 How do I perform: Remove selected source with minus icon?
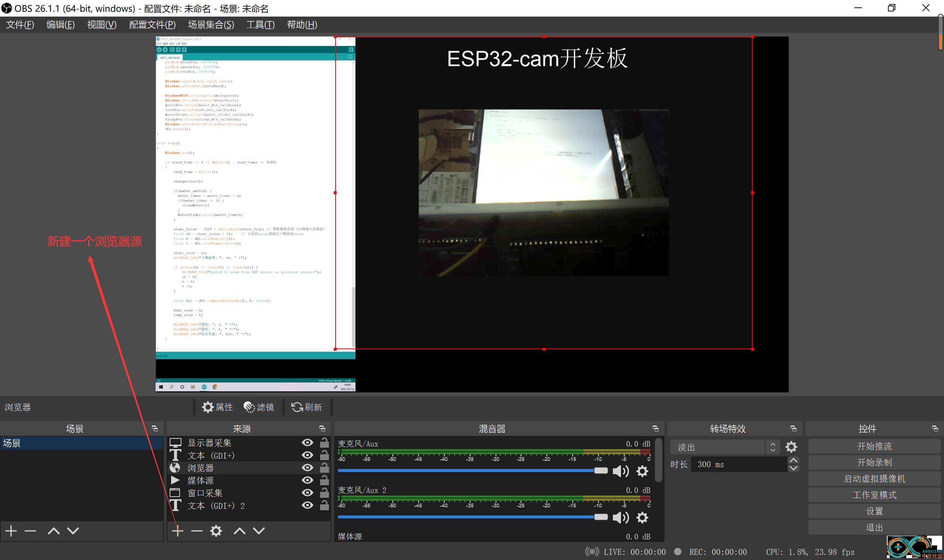[x=197, y=531]
